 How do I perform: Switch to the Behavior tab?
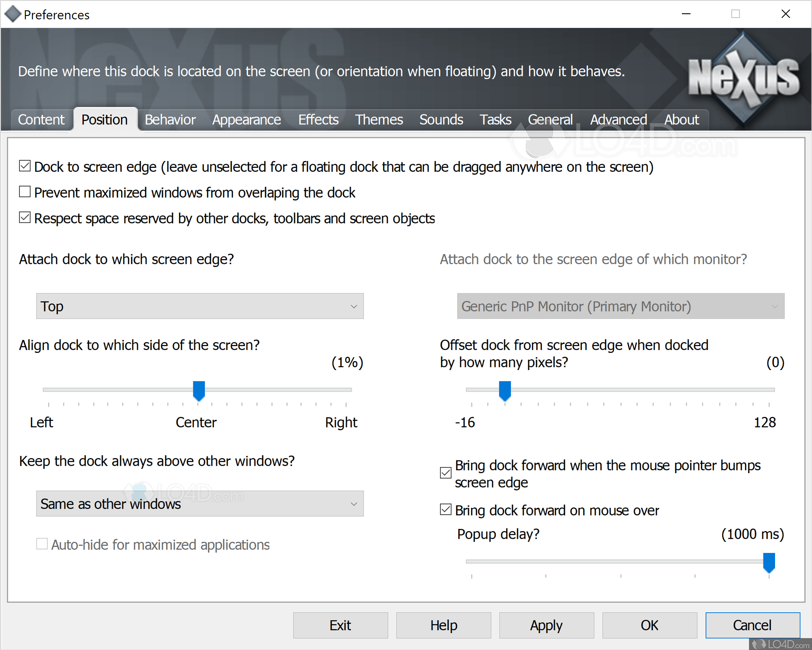coord(170,120)
